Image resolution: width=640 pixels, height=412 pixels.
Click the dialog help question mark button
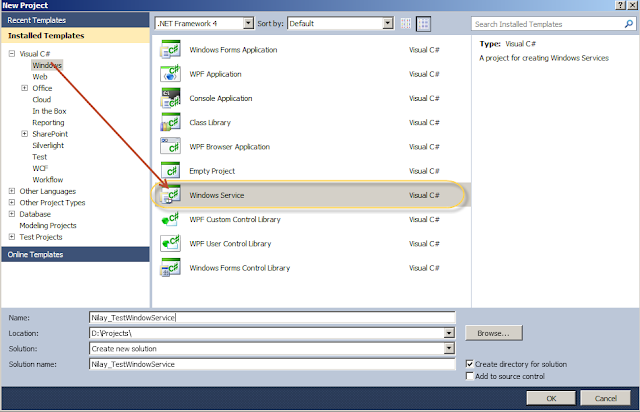(x=620, y=5)
